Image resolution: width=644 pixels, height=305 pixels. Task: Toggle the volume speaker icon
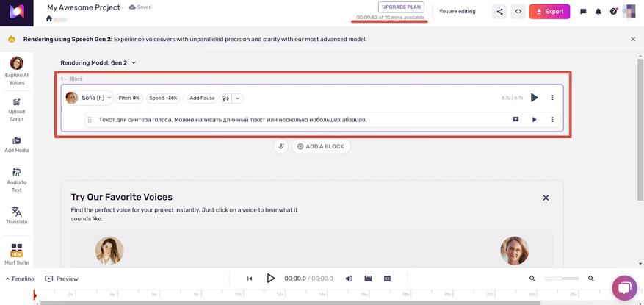(349, 279)
